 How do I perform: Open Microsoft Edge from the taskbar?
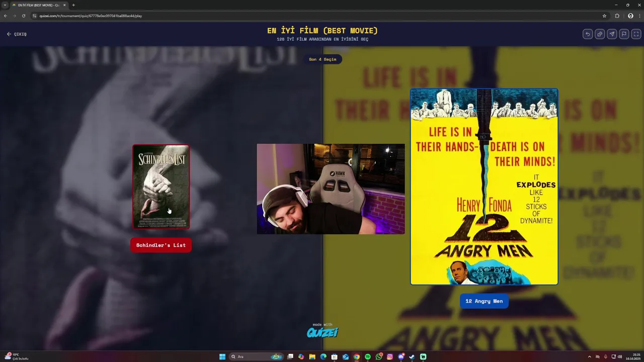point(324,356)
